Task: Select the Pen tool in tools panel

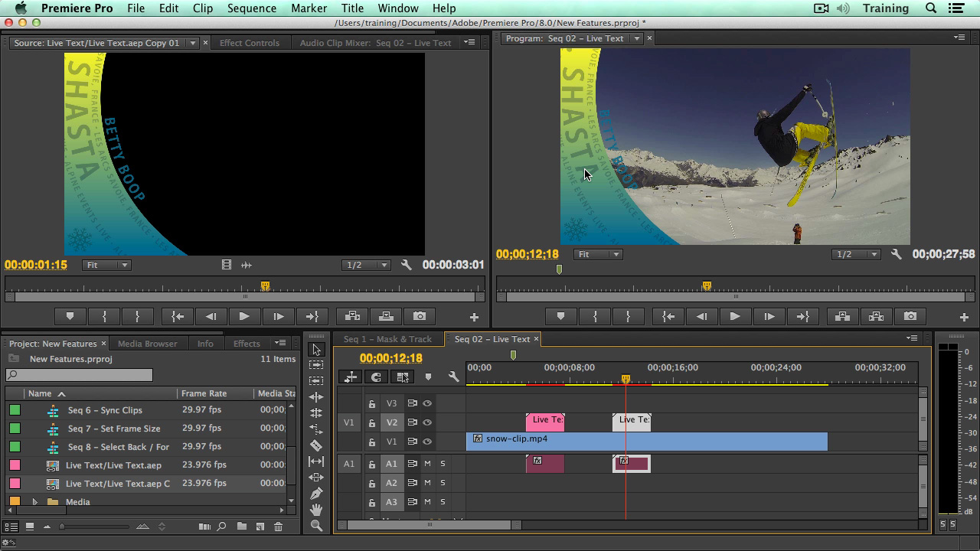Action: tap(316, 494)
